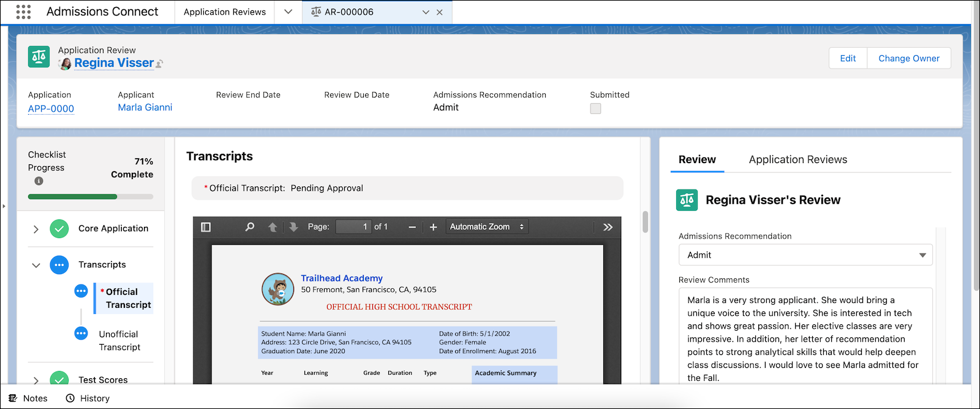Screen dimensions: 980x409
Task: Open the App Launcher grid icon
Action: 23,12
